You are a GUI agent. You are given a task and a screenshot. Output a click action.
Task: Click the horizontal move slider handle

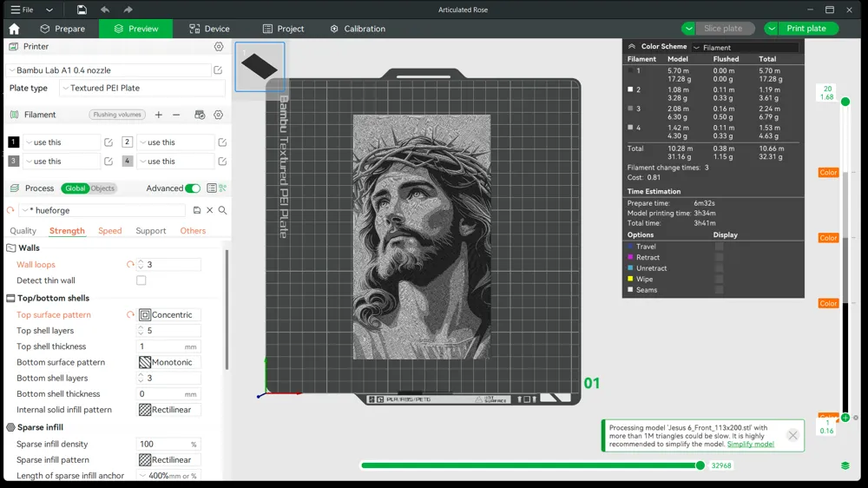coord(700,465)
